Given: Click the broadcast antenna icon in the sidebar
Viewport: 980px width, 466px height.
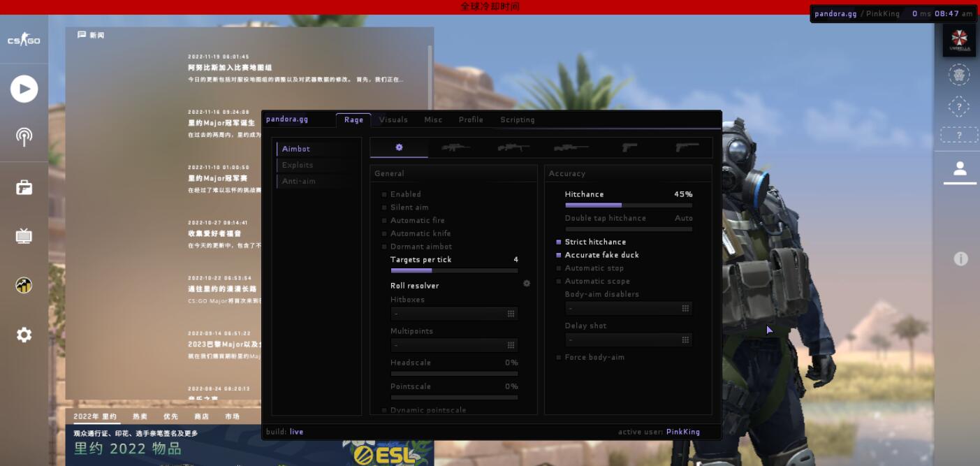Looking at the screenshot, I should [x=24, y=137].
